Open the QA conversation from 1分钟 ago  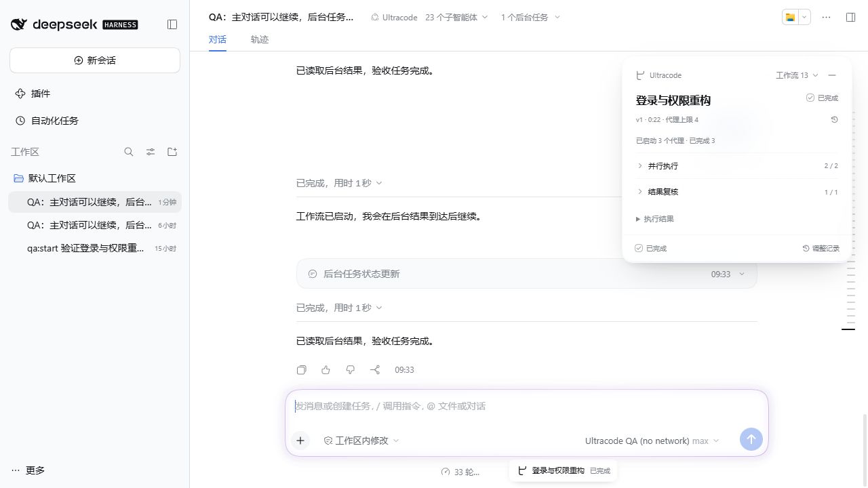[x=95, y=202]
